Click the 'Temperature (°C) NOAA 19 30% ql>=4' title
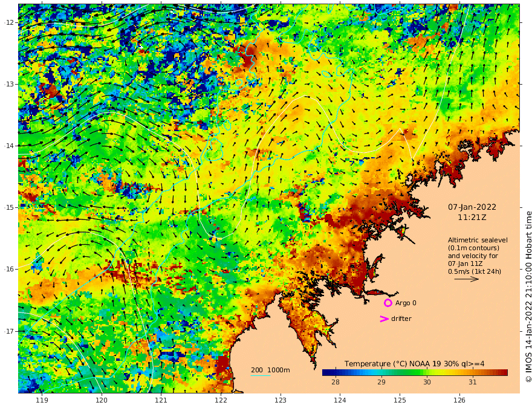532x411 pixels. (415, 364)
